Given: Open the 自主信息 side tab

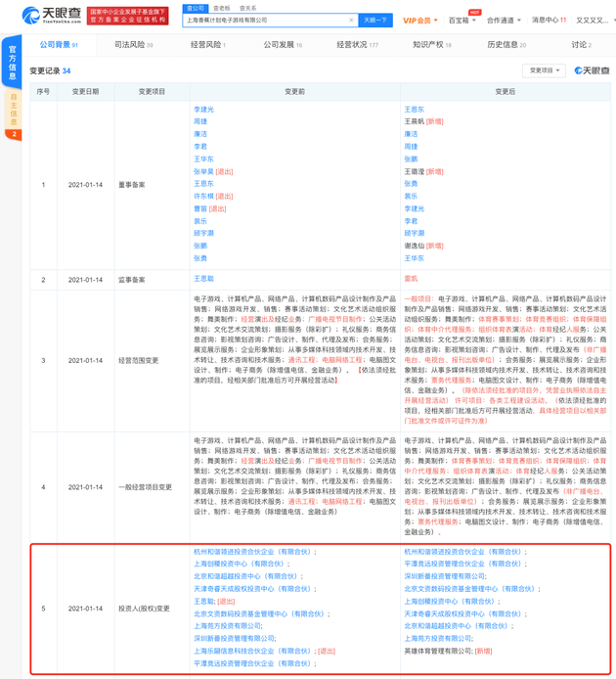Looking at the screenshot, I should (x=14, y=114).
